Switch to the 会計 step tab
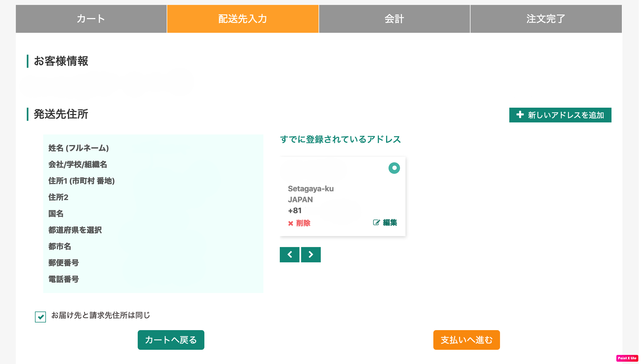 point(394,19)
